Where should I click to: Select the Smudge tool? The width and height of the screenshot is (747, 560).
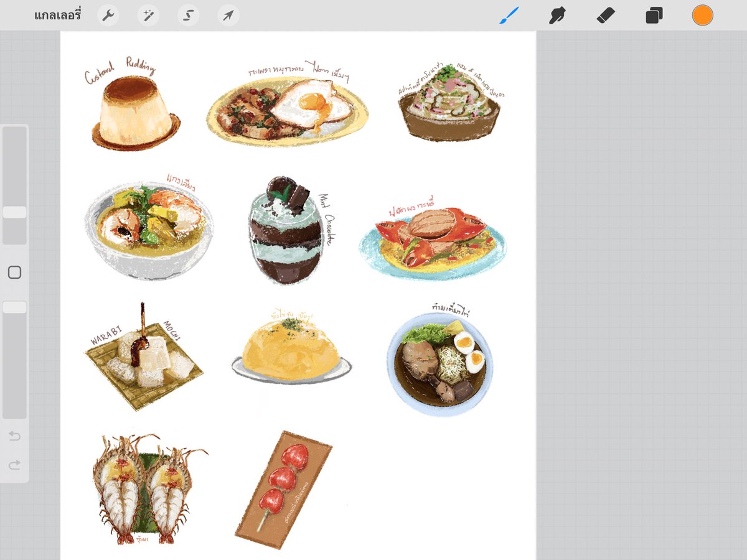coord(557,16)
